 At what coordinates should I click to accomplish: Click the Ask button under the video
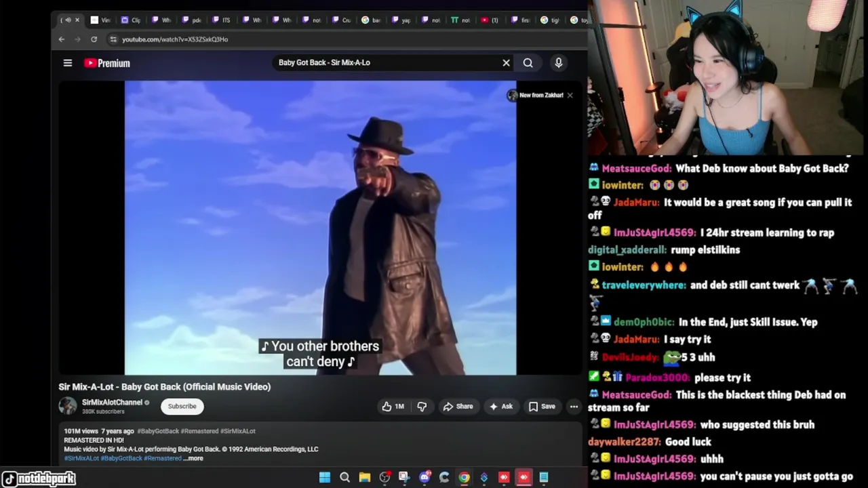click(501, 406)
